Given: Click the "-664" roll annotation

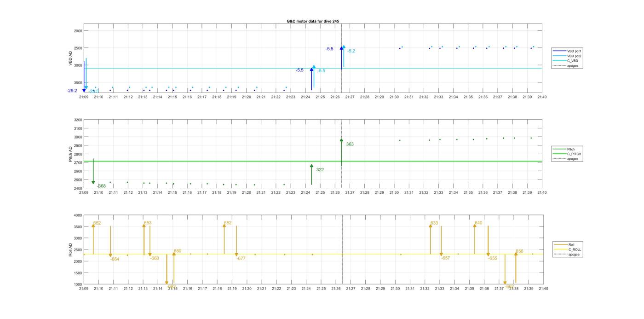Looking at the screenshot, I should (115, 259).
